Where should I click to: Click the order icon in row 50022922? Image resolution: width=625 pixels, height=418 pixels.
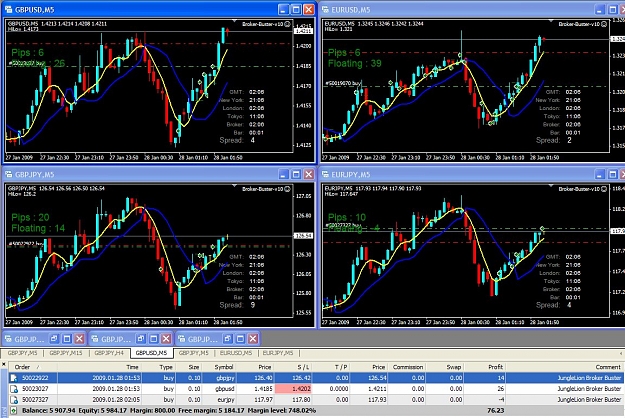(14, 378)
